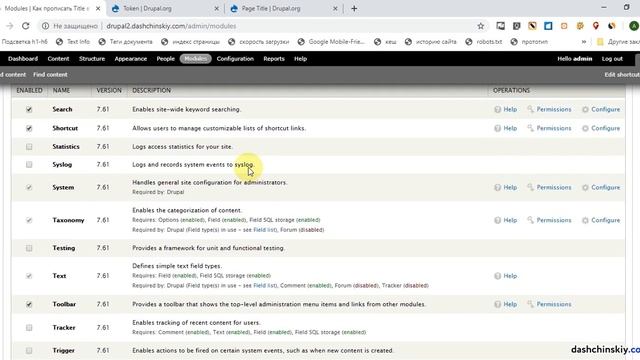This screenshot has width=640, height=360.
Task: Open the People admin menu item
Action: 165,59
